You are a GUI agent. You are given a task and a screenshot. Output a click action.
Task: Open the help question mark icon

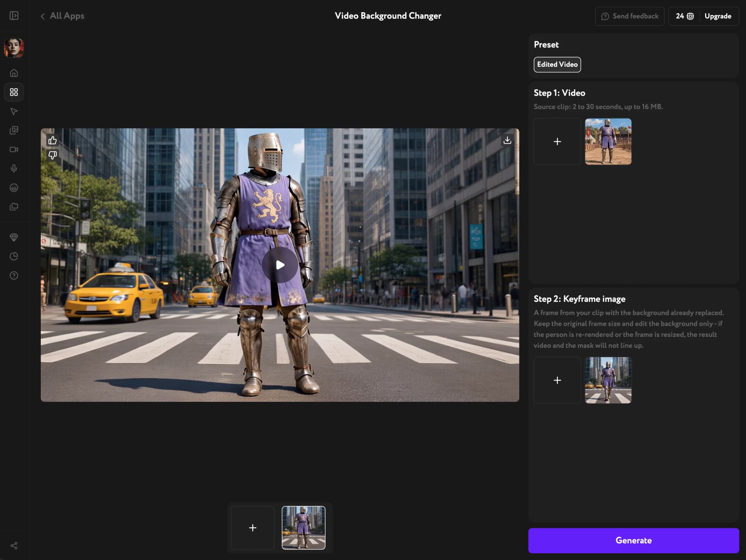tap(14, 276)
